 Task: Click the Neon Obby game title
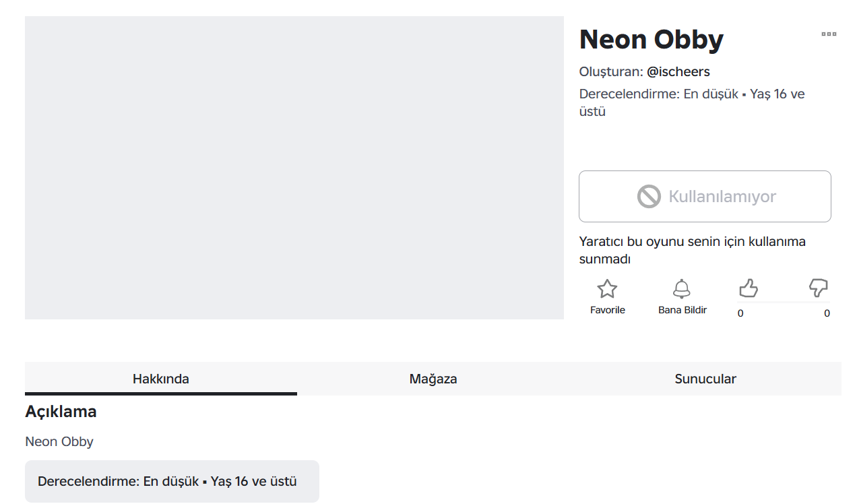pyautogui.click(x=652, y=40)
